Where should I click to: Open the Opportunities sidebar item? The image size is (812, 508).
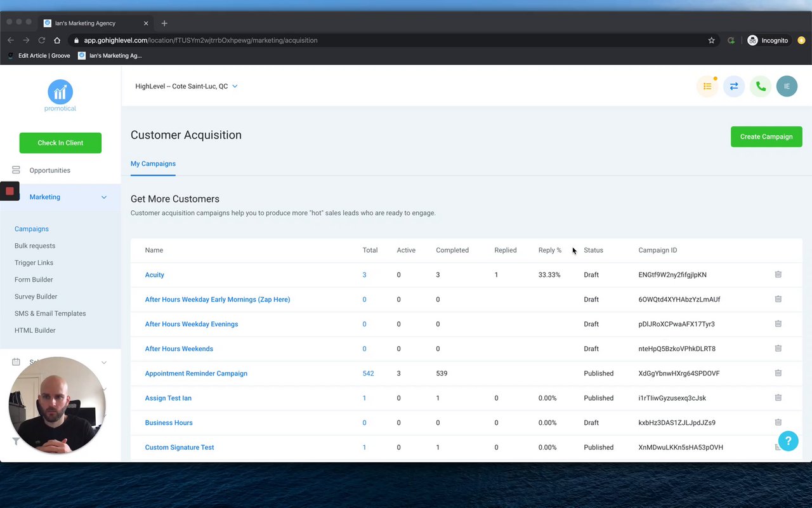point(49,170)
